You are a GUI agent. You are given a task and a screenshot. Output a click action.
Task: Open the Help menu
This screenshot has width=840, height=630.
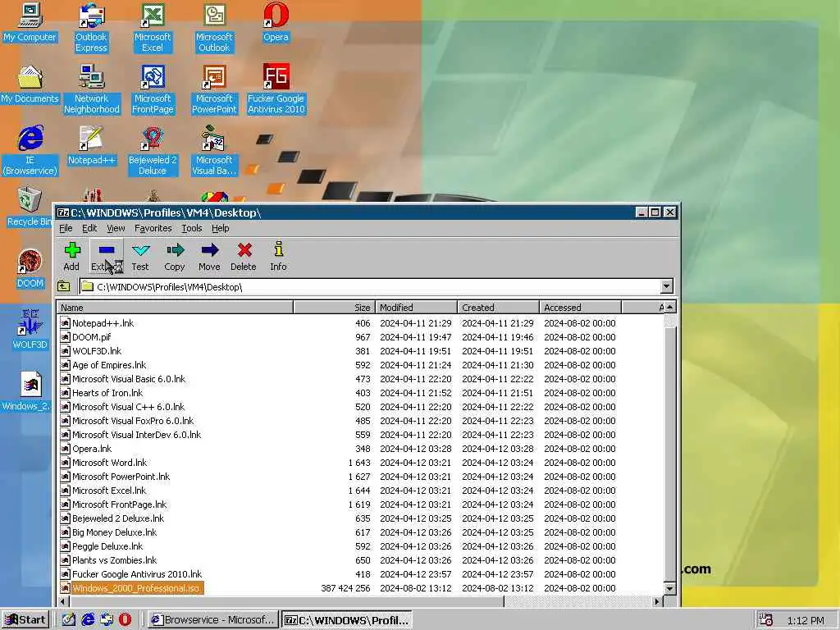(220, 228)
